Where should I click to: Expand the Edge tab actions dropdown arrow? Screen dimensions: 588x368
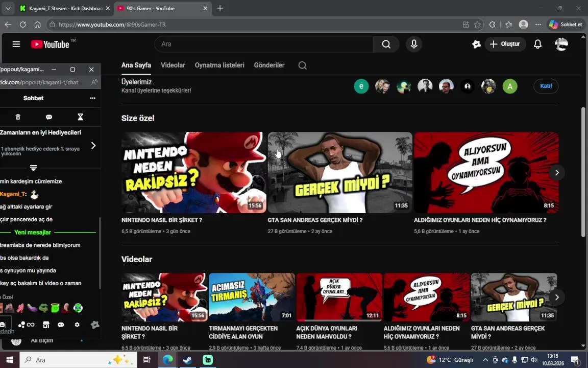tap(8, 8)
